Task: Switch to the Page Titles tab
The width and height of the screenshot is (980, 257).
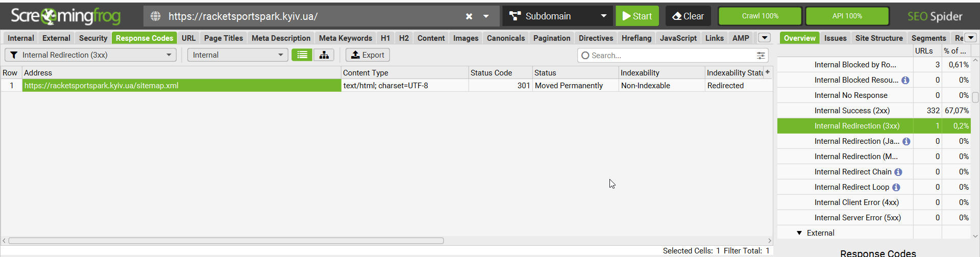Action: pos(224,38)
